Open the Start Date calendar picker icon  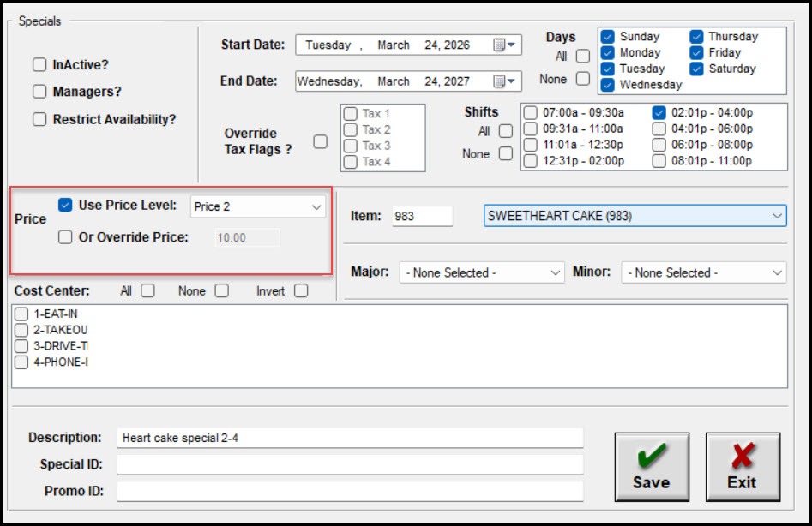(x=504, y=45)
